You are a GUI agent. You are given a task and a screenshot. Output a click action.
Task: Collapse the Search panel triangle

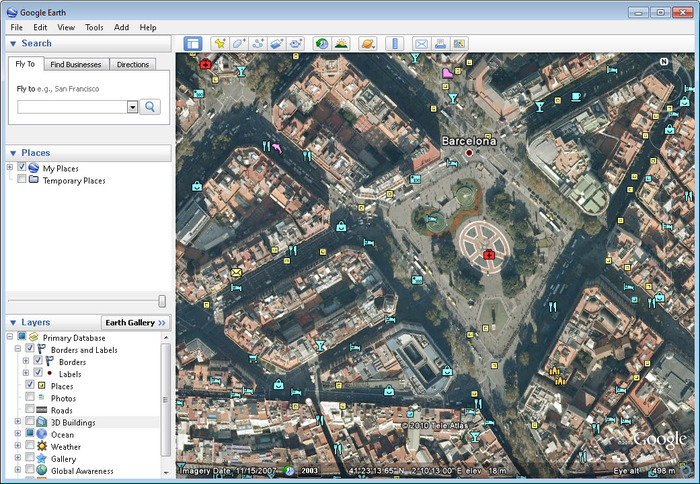point(12,44)
